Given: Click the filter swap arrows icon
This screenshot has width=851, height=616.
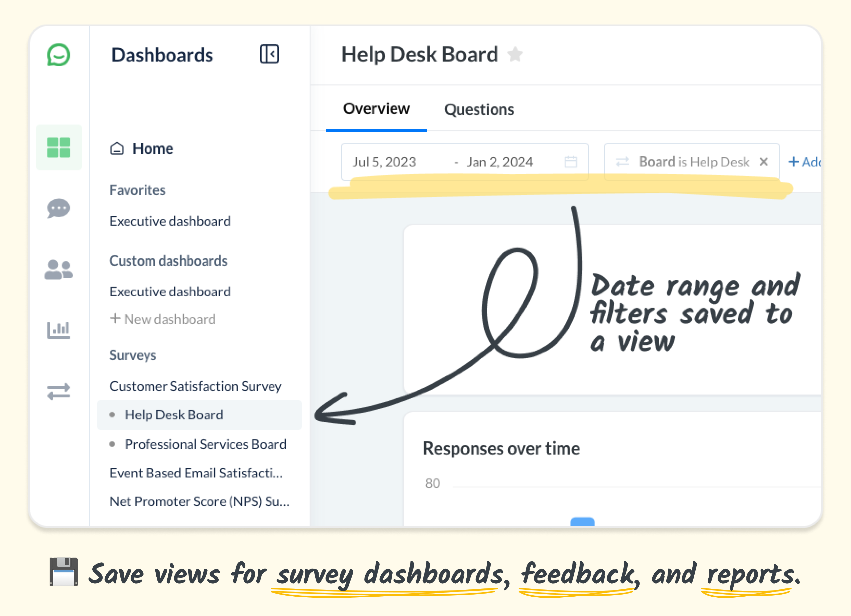Looking at the screenshot, I should pos(622,162).
